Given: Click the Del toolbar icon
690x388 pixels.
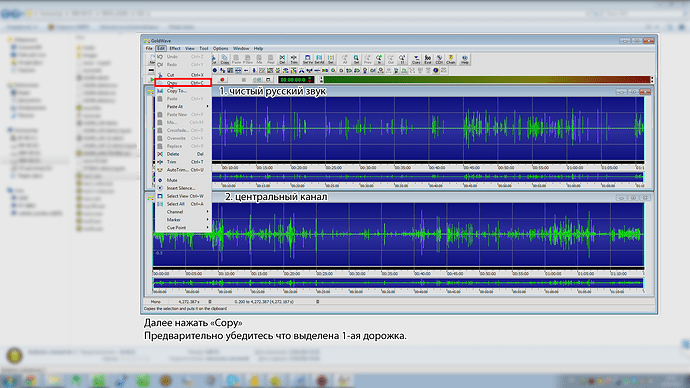Looking at the screenshot, I should click(282, 59).
